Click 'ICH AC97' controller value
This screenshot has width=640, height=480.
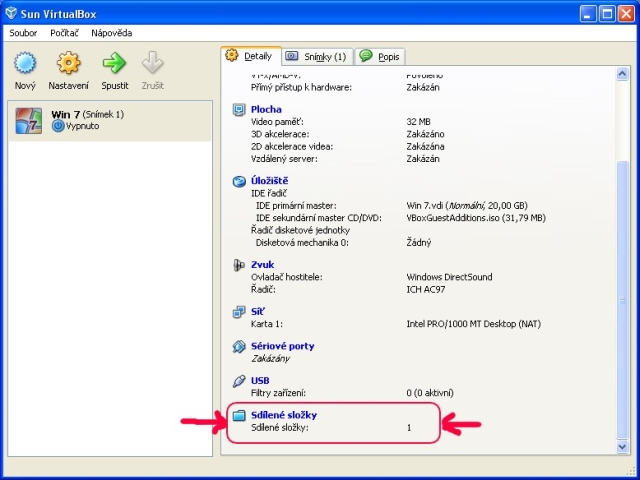tap(426, 289)
